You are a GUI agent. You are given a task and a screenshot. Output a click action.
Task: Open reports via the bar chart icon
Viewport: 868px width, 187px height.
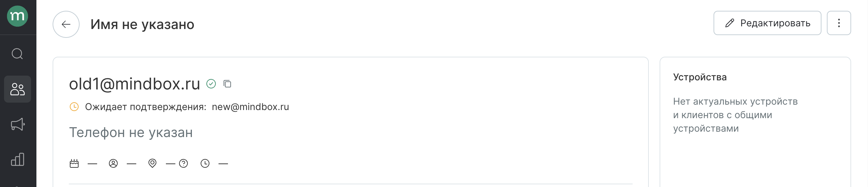18,159
